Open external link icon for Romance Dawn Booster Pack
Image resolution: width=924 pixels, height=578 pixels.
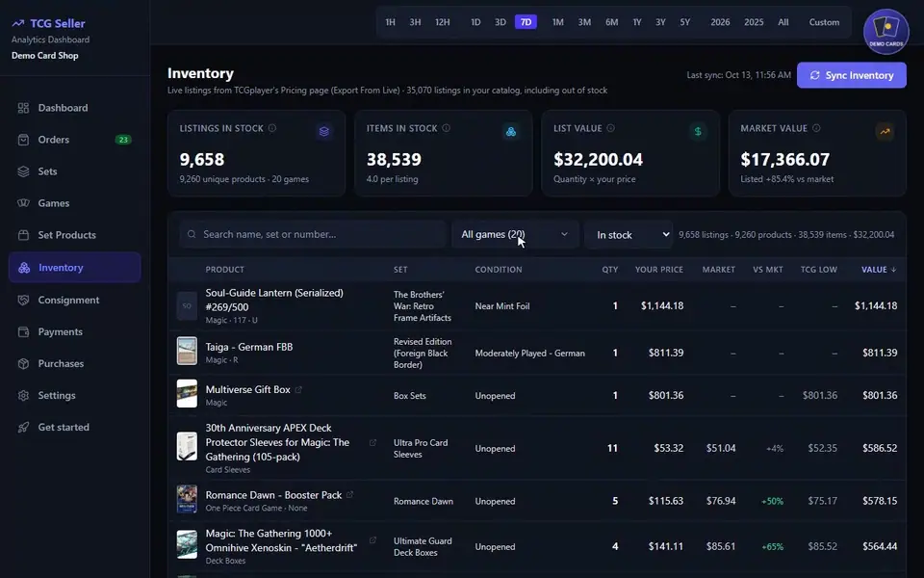(350, 495)
